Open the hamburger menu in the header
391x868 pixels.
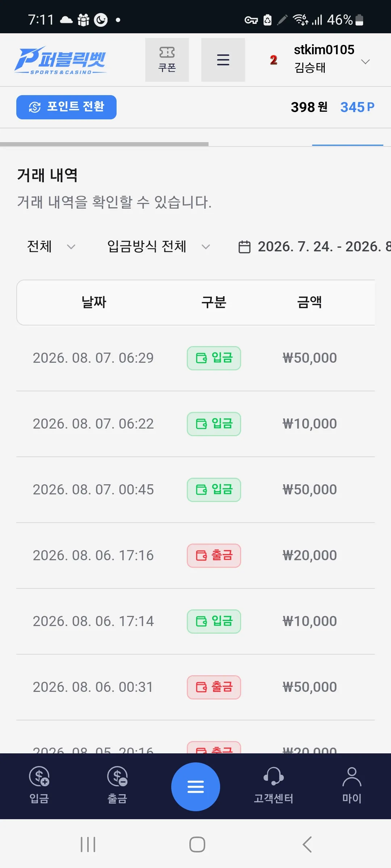(223, 60)
